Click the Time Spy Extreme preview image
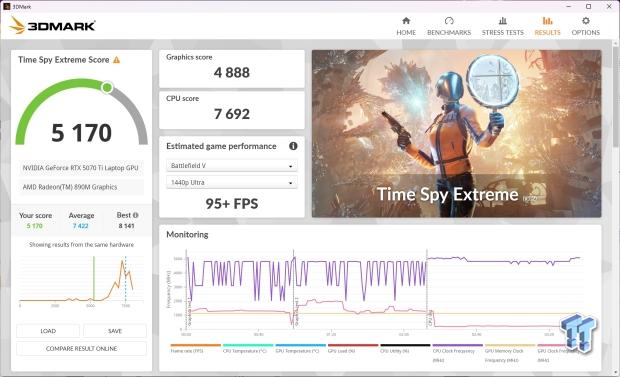This screenshot has width=620, height=377. click(456, 134)
